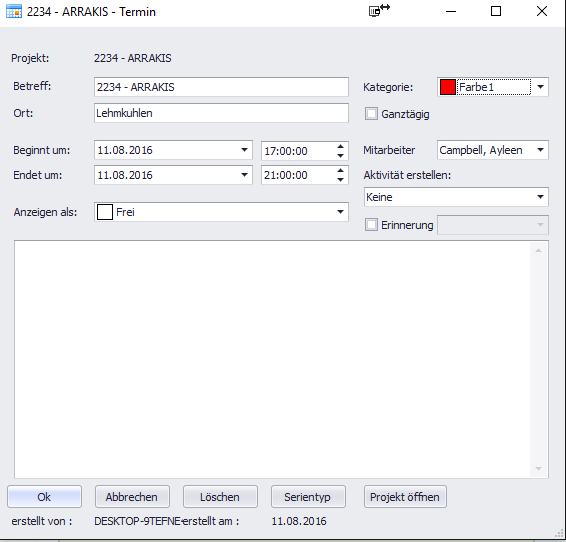Image resolution: width=566 pixels, height=542 pixels.
Task: Click the red Farbe1 color swatch
Action: [448, 87]
